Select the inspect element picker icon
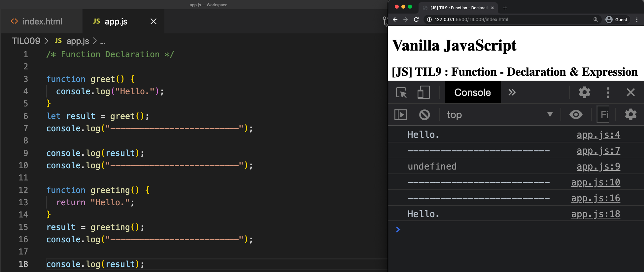Viewport: 644px width, 272px height. tap(401, 93)
